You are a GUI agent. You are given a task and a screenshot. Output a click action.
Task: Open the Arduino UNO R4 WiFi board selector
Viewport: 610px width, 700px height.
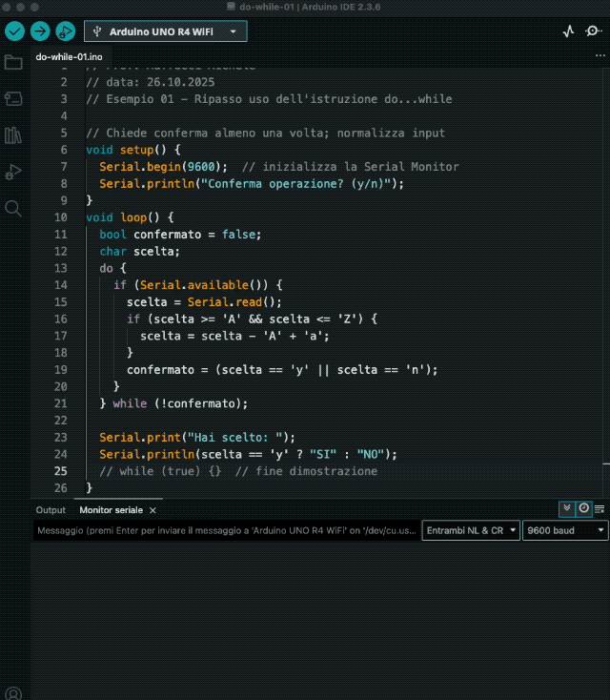[x=165, y=31]
